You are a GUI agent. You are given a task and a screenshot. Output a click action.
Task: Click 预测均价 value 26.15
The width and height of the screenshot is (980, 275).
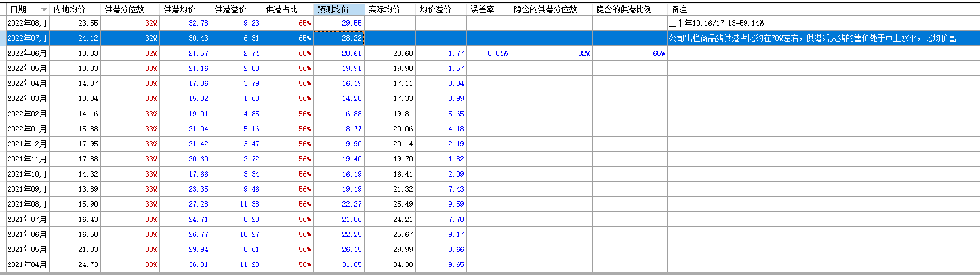click(x=338, y=249)
